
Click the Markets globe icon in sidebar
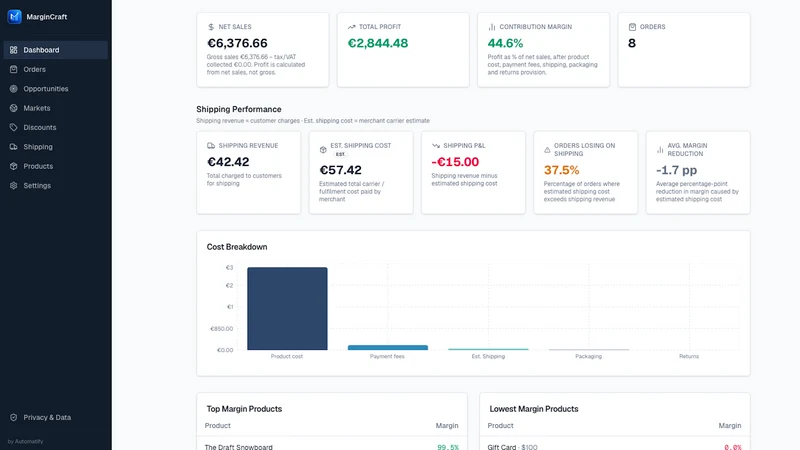14,108
